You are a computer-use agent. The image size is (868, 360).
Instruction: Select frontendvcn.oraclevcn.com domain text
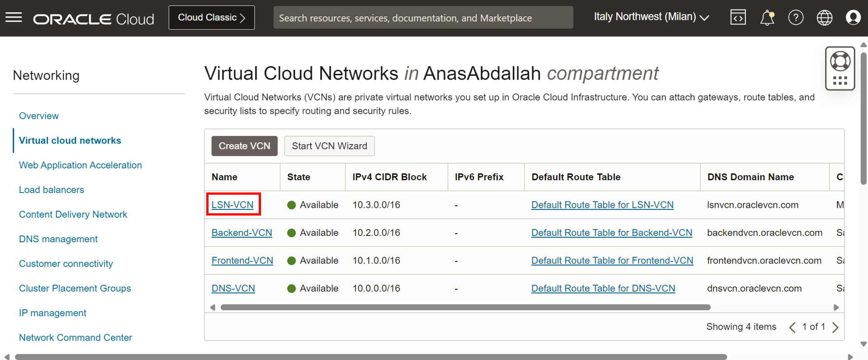pos(764,260)
